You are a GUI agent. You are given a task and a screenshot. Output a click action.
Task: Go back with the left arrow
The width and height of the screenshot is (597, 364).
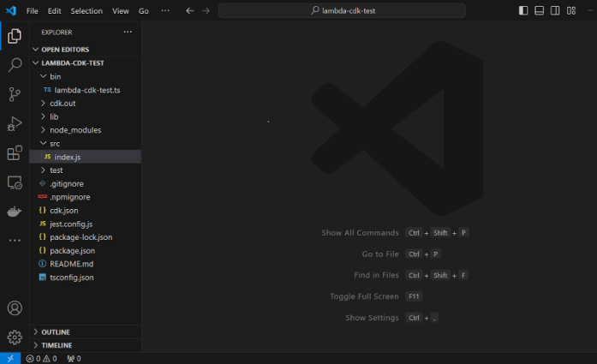click(x=189, y=10)
